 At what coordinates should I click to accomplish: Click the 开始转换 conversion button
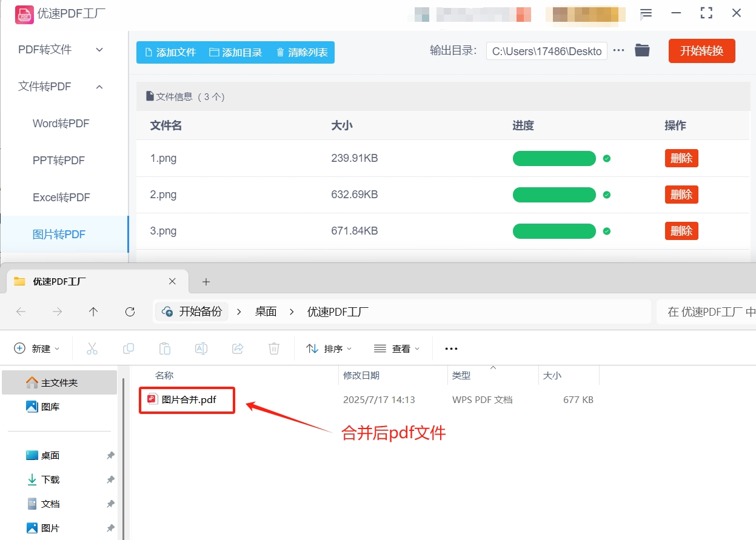coord(701,51)
